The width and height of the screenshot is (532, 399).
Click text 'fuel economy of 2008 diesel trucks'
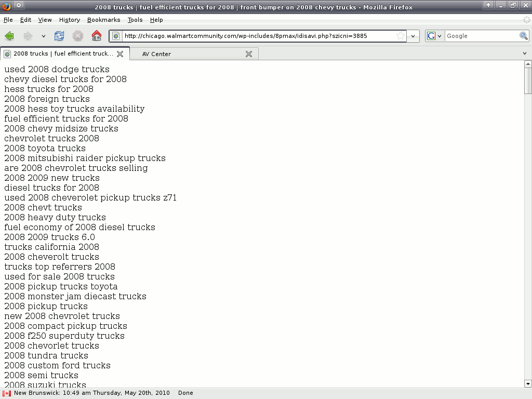click(x=79, y=227)
